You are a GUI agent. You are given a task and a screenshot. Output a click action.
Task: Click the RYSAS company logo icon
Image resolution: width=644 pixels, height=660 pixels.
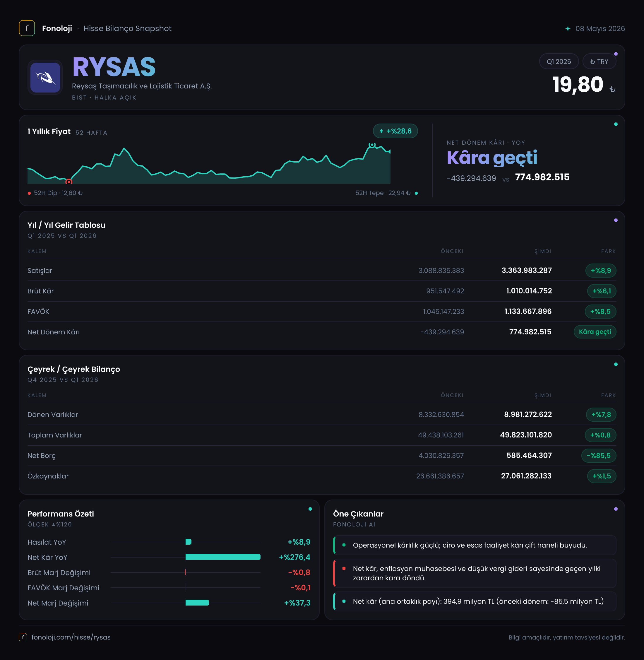(x=45, y=78)
